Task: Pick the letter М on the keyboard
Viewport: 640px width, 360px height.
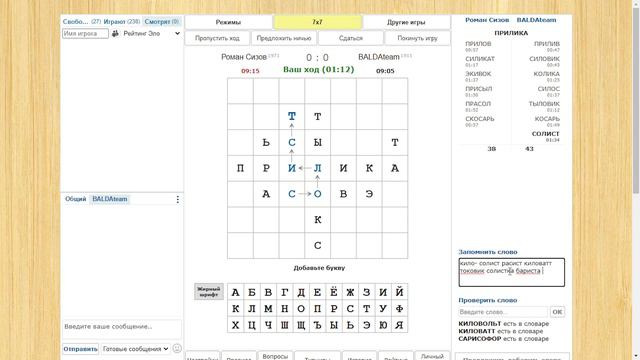Action: [268, 309]
